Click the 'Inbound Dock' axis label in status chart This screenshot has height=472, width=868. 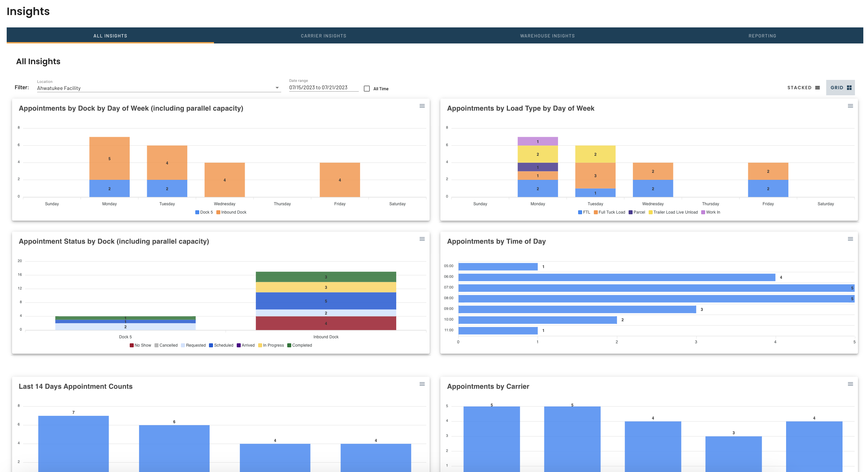click(326, 337)
